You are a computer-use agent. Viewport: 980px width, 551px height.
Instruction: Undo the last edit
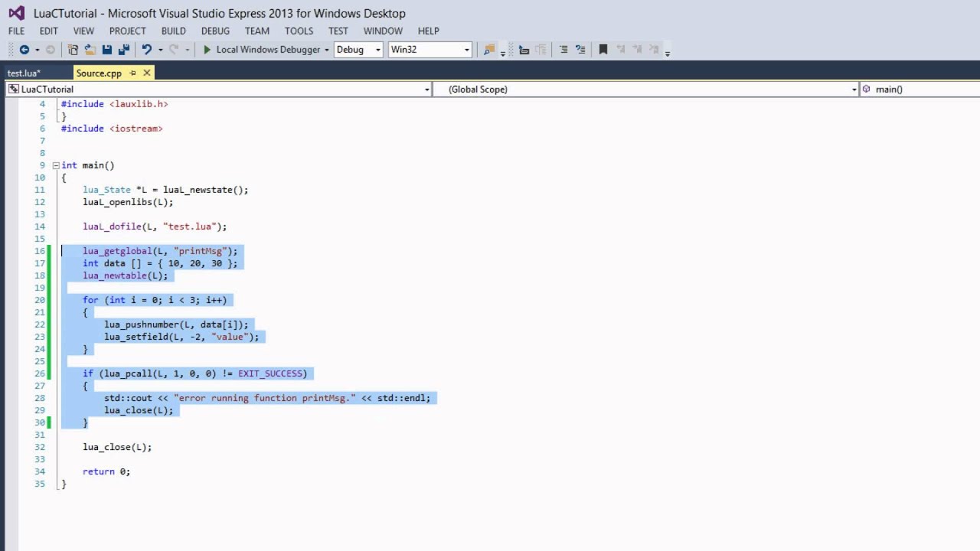pyautogui.click(x=146, y=50)
